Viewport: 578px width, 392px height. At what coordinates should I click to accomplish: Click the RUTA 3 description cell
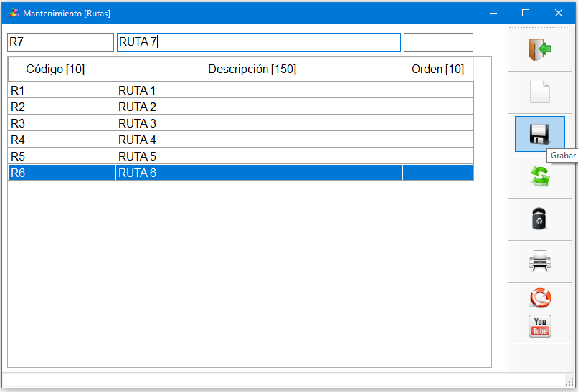tap(258, 123)
